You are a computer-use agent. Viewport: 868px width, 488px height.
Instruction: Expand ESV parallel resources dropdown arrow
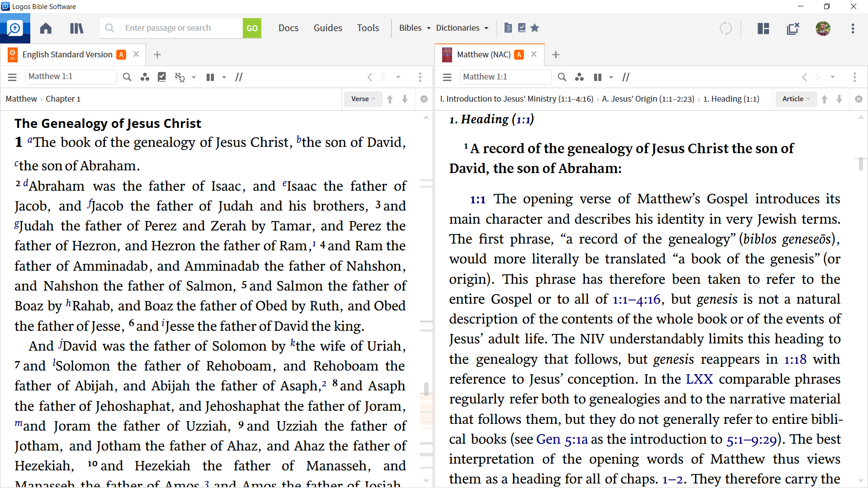(x=224, y=77)
